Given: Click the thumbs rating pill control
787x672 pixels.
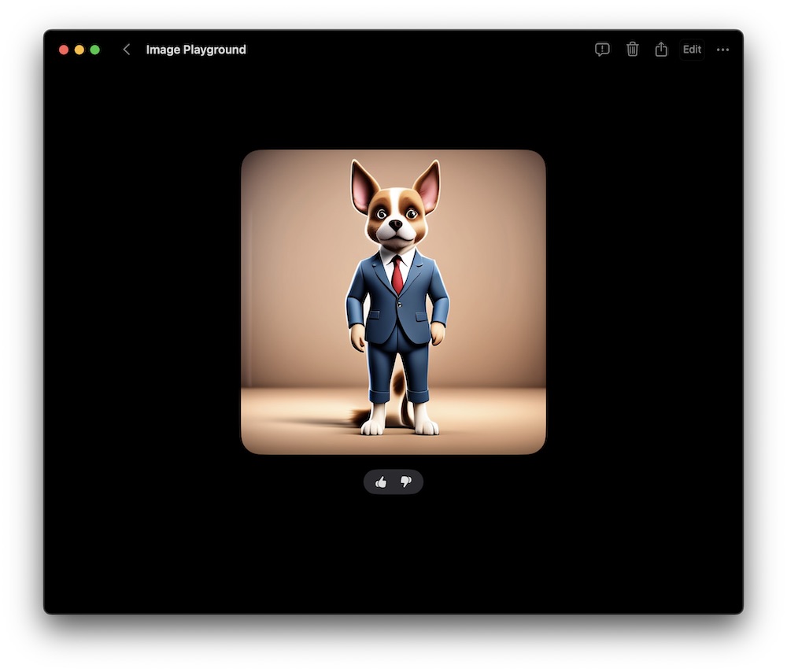Looking at the screenshot, I should [393, 482].
